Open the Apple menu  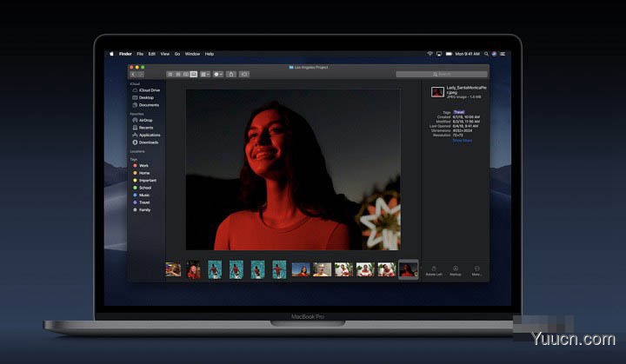click(112, 54)
